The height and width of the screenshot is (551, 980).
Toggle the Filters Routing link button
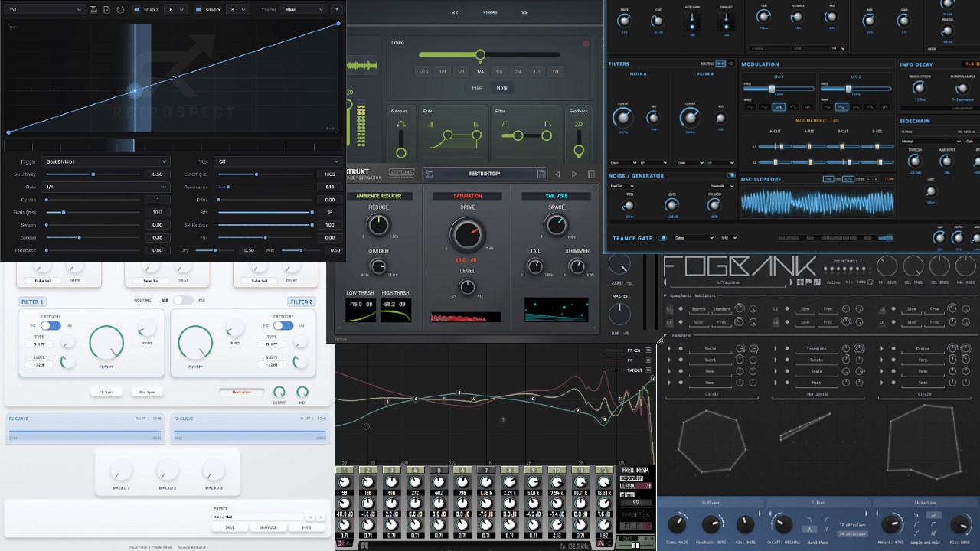pyautogui.click(x=720, y=64)
